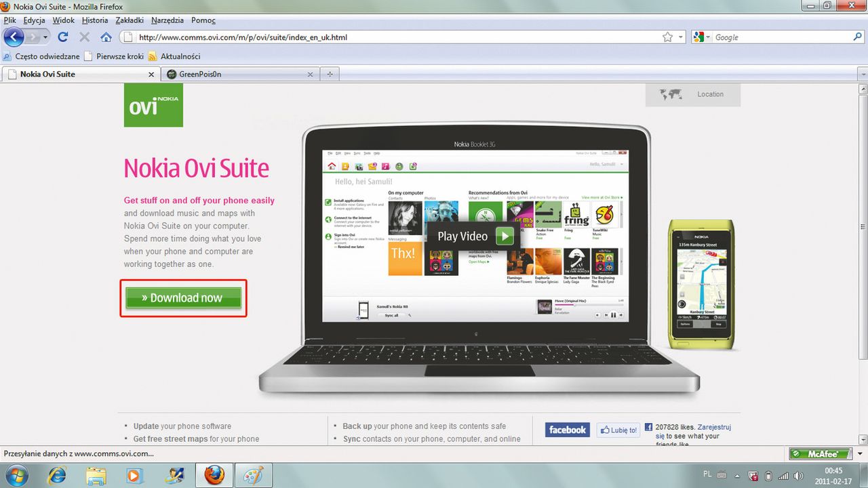Click the Lubię to! like button

618,430
